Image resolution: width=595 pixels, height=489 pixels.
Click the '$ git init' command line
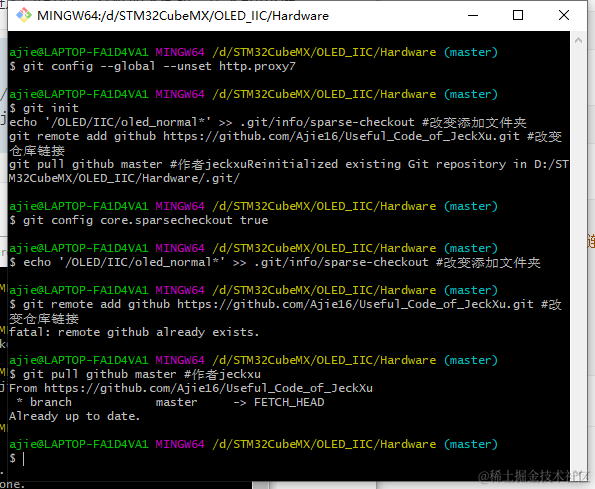[x=44, y=108]
